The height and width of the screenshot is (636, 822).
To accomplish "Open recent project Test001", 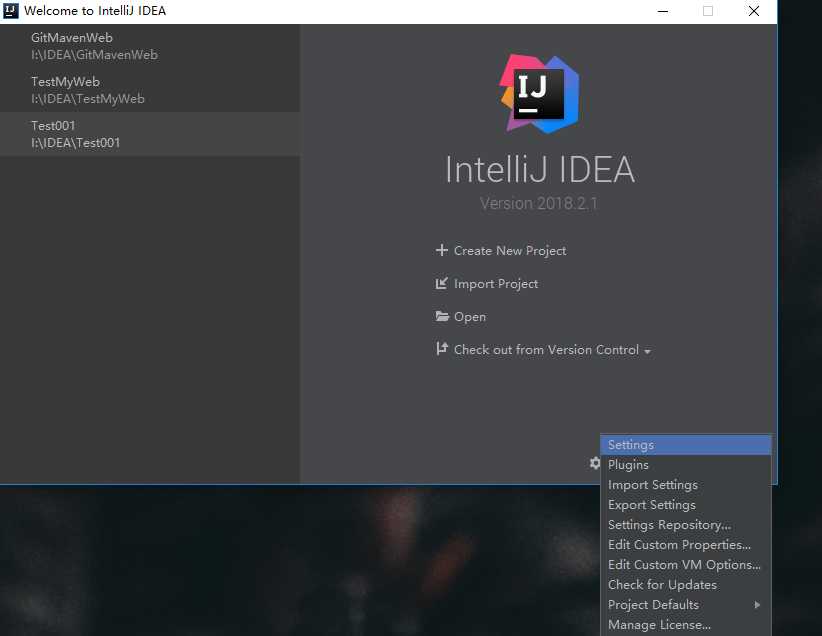I will 150,134.
